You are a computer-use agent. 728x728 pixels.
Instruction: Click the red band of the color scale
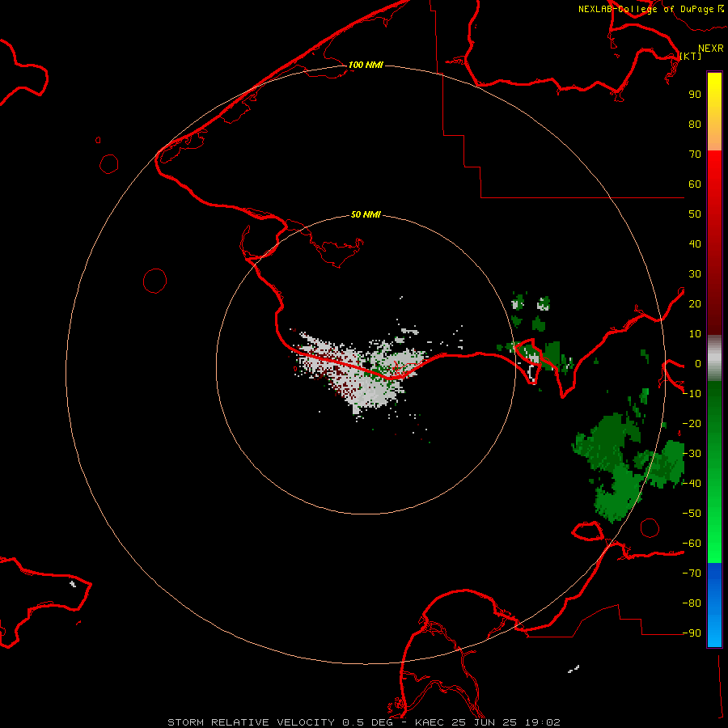point(714,243)
